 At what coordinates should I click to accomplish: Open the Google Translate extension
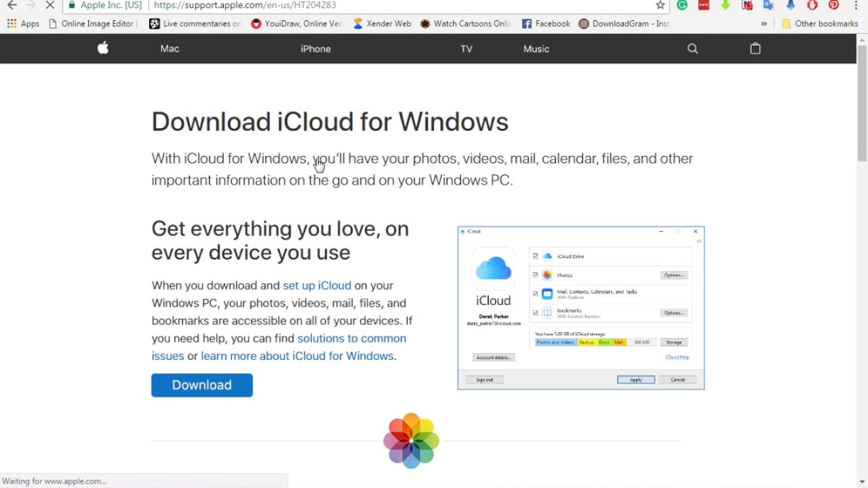coord(769,5)
